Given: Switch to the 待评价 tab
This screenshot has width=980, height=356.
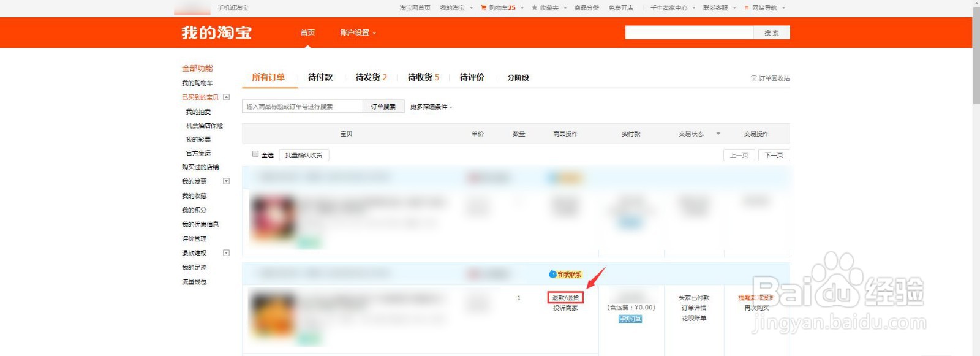Looking at the screenshot, I should (x=472, y=77).
